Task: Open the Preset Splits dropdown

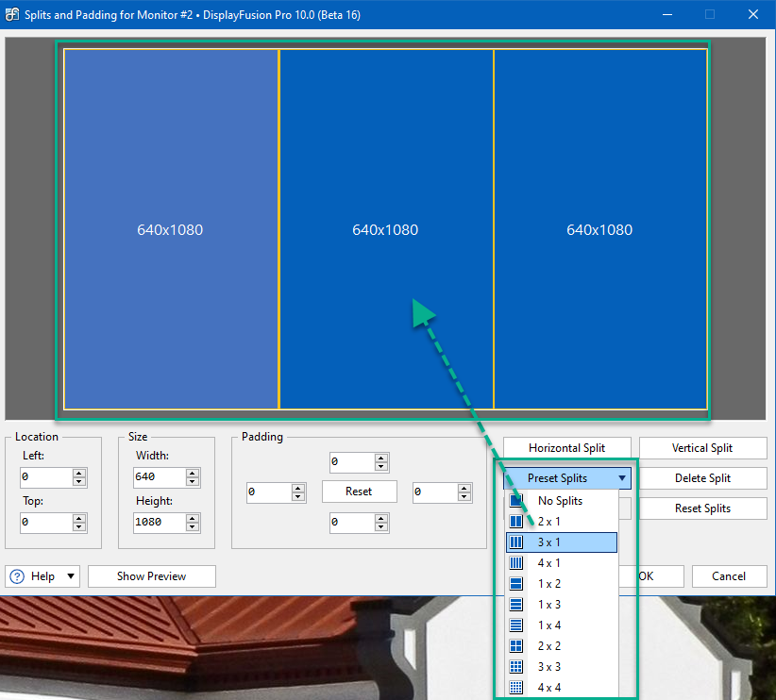Action: [567, 478]
